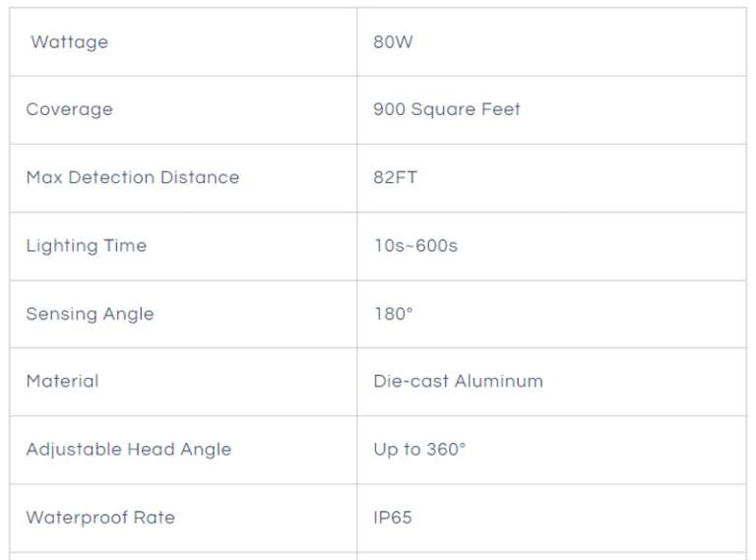Select the 180° value cell
This screenshot has width=756, height=560.
click(393, 314)
